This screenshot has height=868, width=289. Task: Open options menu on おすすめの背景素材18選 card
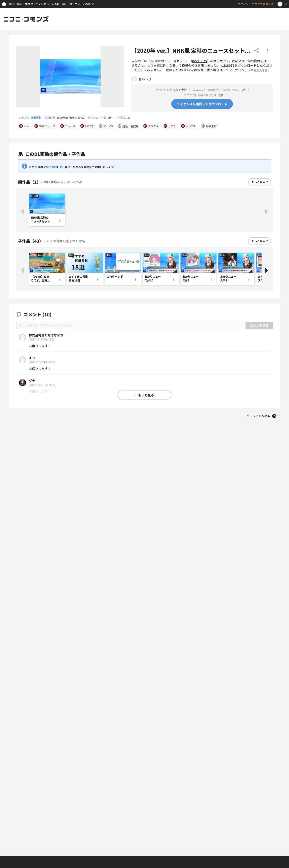point(97,279)
